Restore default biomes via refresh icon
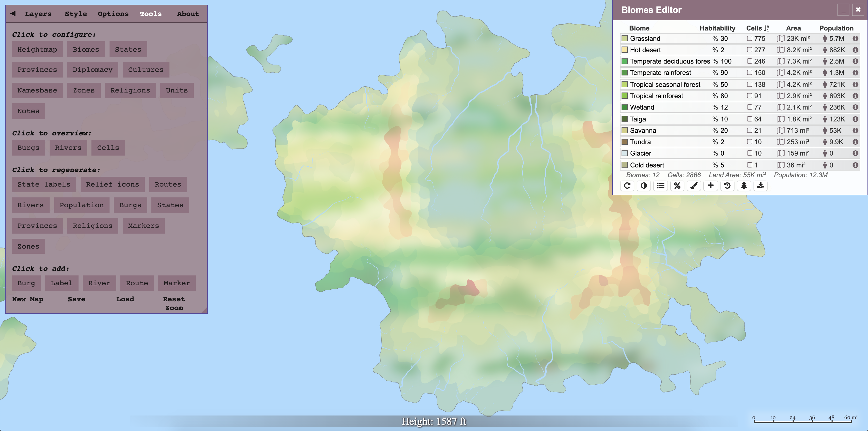 [627, 186]
